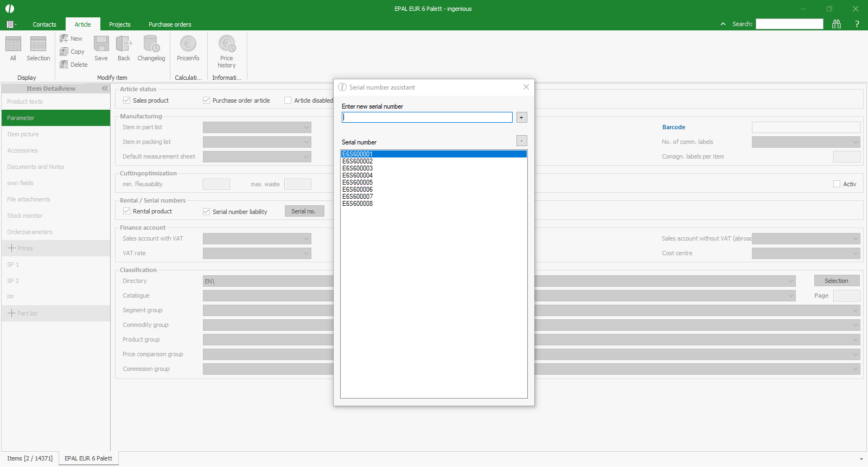Screen dimensions: 868x467
Task: Expand the VAT rate dropdown
Action: pos(307,254)
